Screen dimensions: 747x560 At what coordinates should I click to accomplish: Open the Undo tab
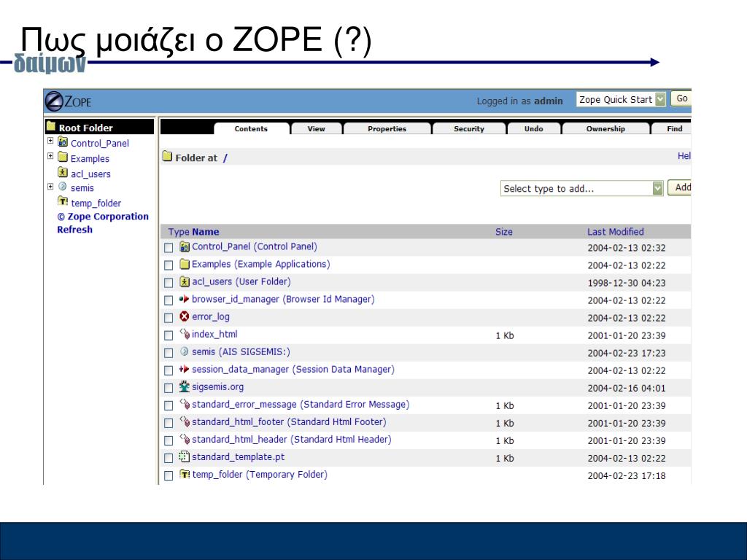(533, 128)
